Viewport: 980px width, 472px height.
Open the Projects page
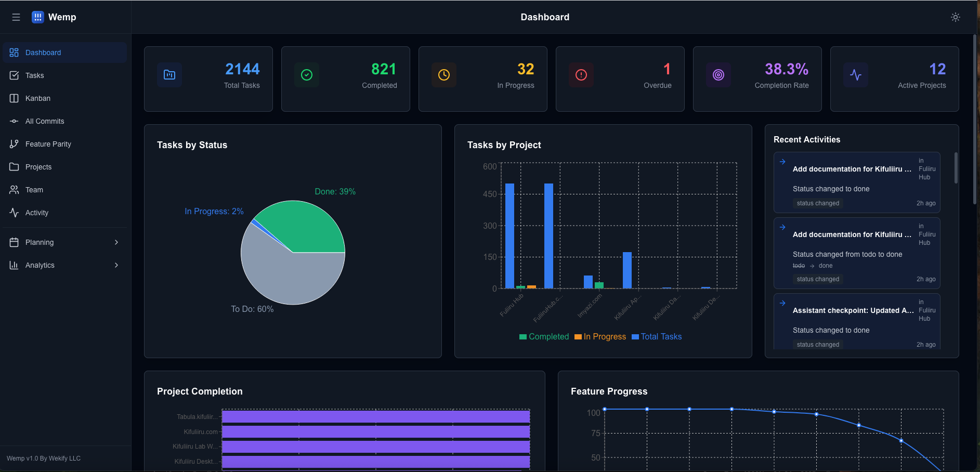[x=65, y=167]
